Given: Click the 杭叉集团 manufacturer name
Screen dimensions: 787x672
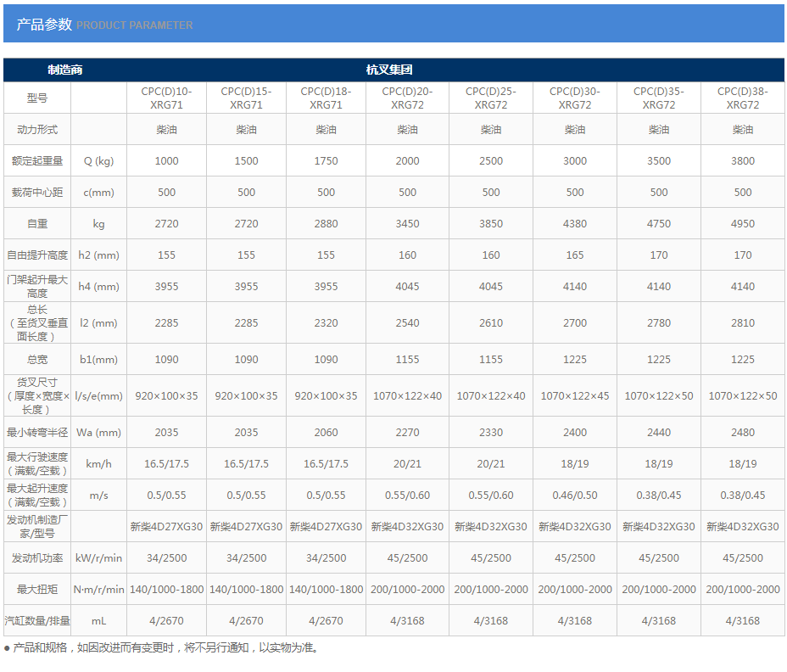Looking at the screenshot, I should (389, 70).
